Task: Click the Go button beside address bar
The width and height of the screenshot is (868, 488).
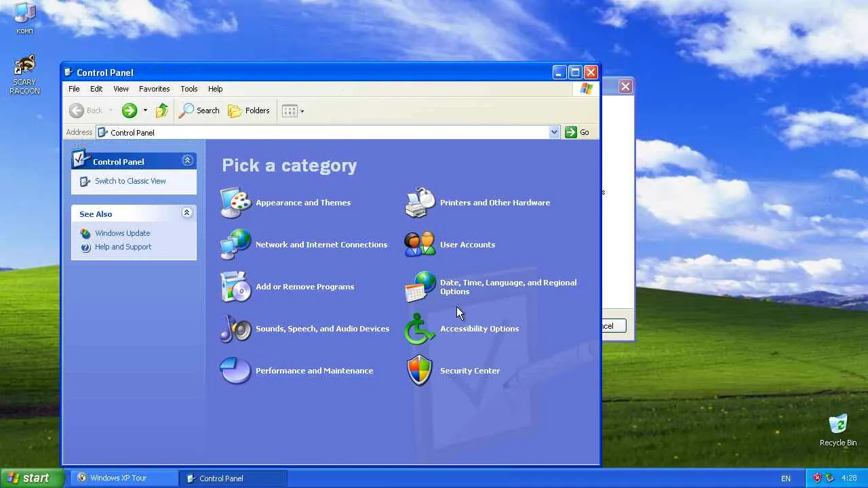Action: [x=577, y=132]
